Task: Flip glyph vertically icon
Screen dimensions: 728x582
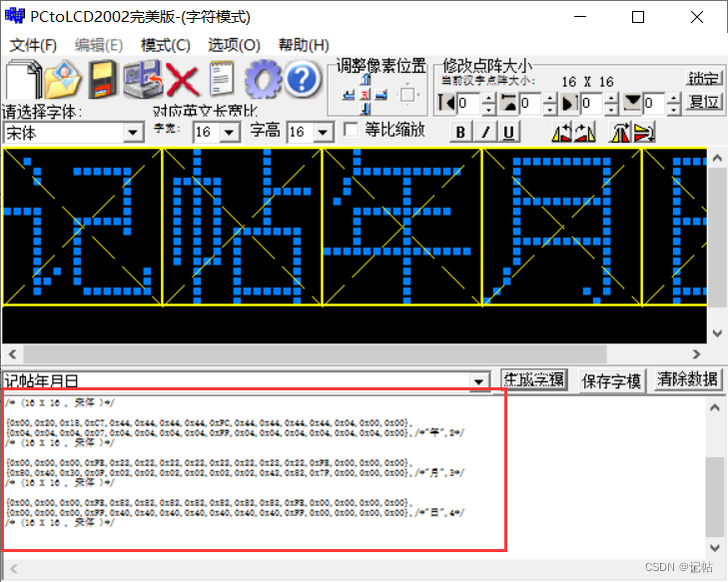Action: 644,133
